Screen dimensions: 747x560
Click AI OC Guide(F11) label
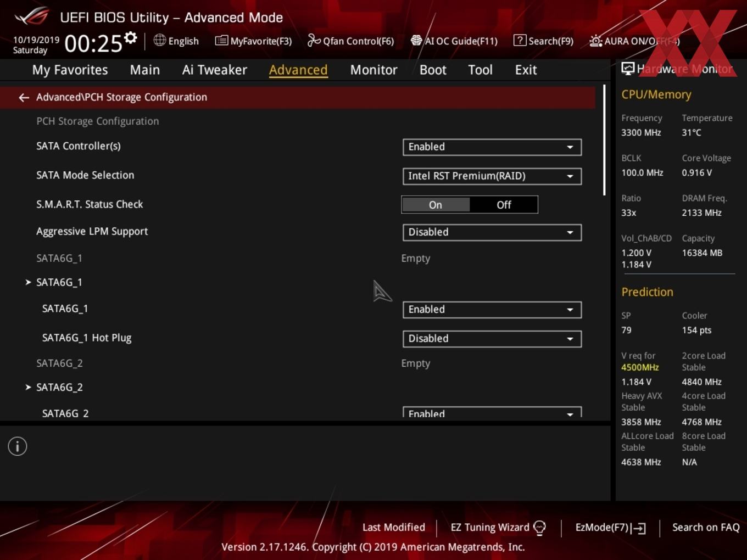461,41
